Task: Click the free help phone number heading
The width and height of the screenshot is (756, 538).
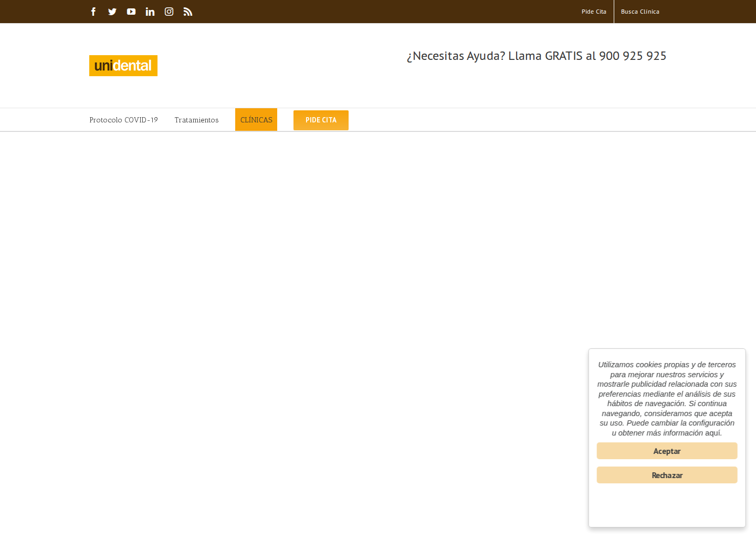Action: pos(537,56)
